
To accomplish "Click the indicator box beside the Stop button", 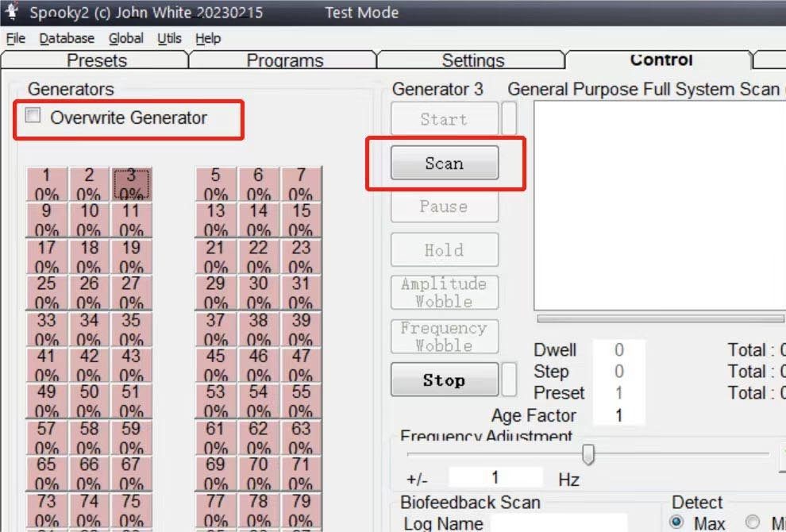I will [x=509, y=380].
